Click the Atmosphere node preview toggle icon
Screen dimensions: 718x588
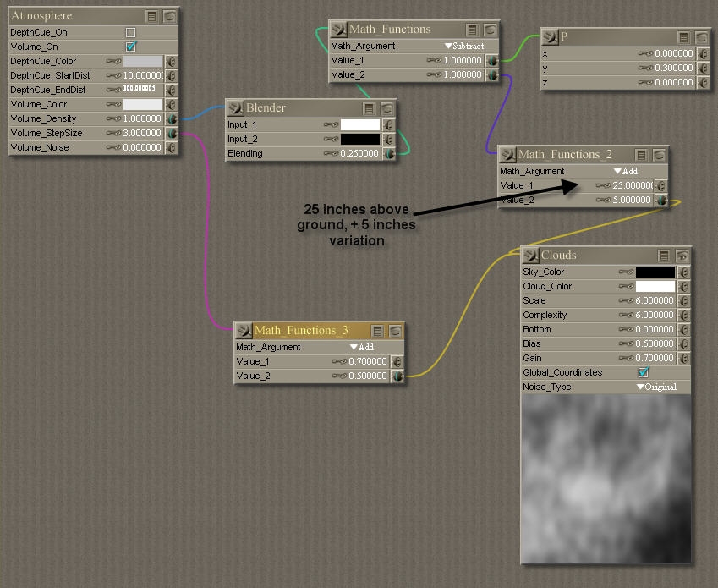click(169, 16)
